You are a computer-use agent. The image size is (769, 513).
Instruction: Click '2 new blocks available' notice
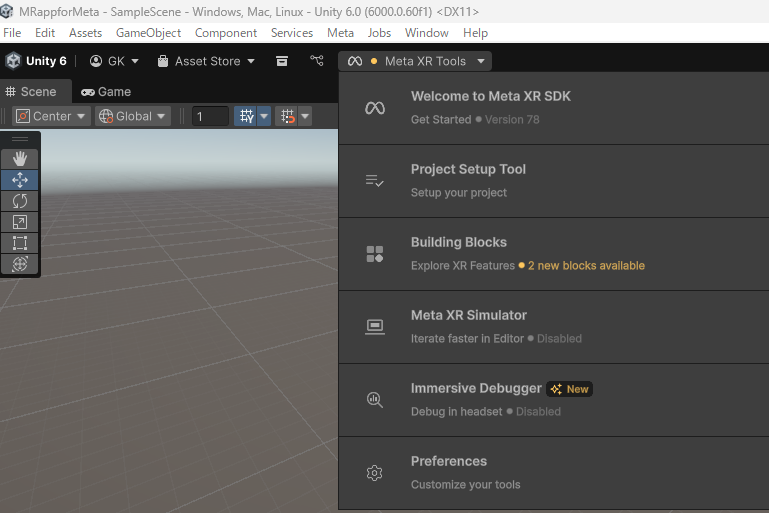coord(586,265)
